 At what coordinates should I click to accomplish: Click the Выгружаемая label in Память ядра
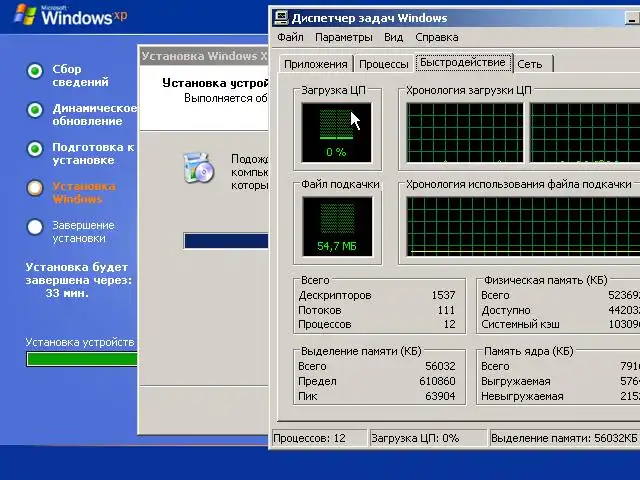(x=516, y=382)
